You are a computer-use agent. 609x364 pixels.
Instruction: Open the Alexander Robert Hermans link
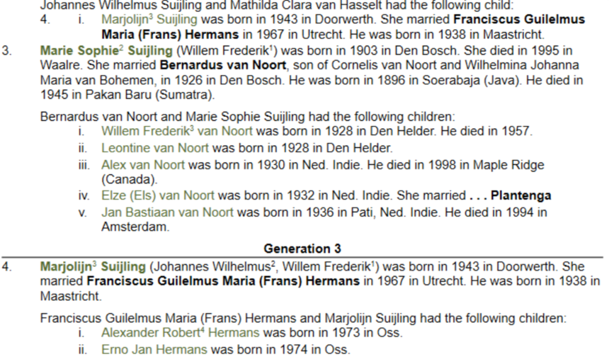[180, 333]
